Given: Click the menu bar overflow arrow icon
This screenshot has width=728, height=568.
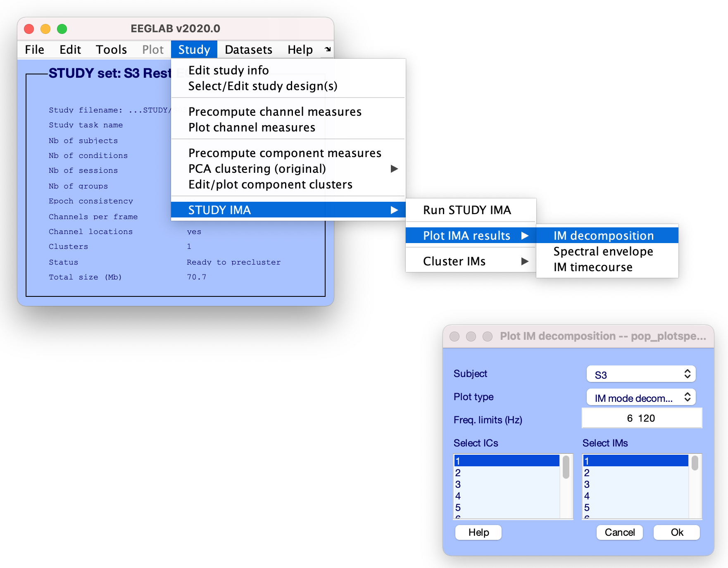Looking at the screenshot, I should (x=328, y=50).
